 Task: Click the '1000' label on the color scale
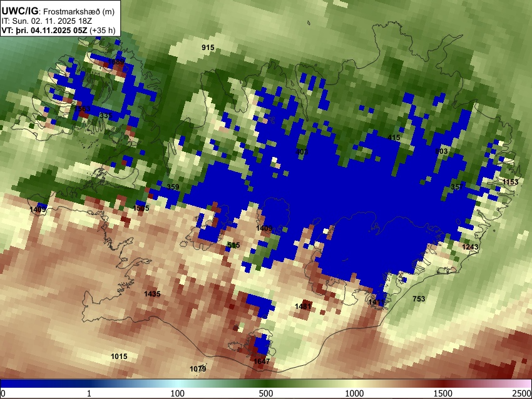click(354, 393)
